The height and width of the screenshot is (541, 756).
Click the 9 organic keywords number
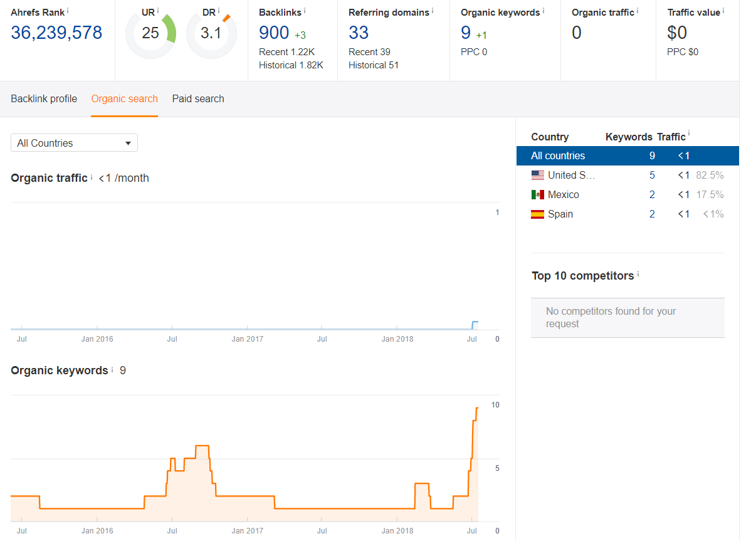pos(466,33)
